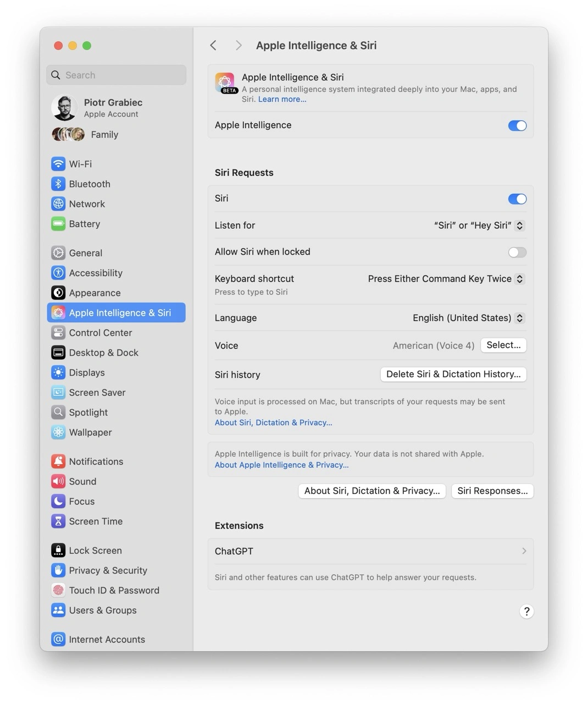
Task: Select the Accessibility icon in sidebar
Action: point(58,273)
